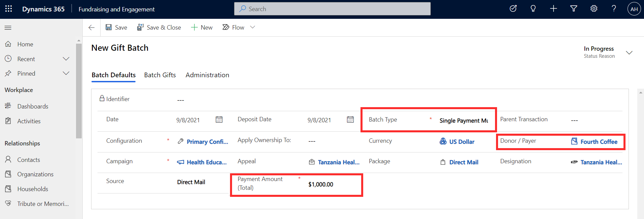Image resolution: width=644 pixels, height=219 pixels.
Task: Open the AH user account avatar
Action: click(x=634, y=9)
